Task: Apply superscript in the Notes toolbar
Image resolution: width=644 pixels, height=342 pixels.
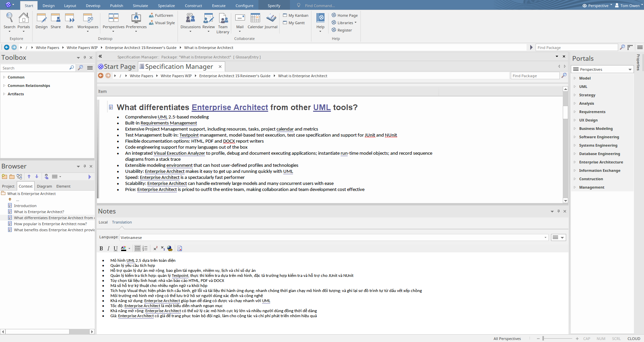Action: (x=155, y=248)
